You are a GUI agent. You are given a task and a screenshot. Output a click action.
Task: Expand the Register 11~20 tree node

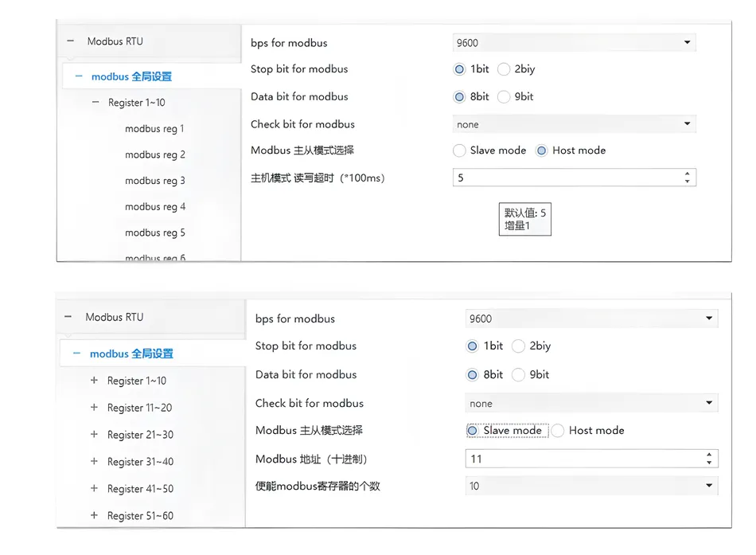click(94, 408)
